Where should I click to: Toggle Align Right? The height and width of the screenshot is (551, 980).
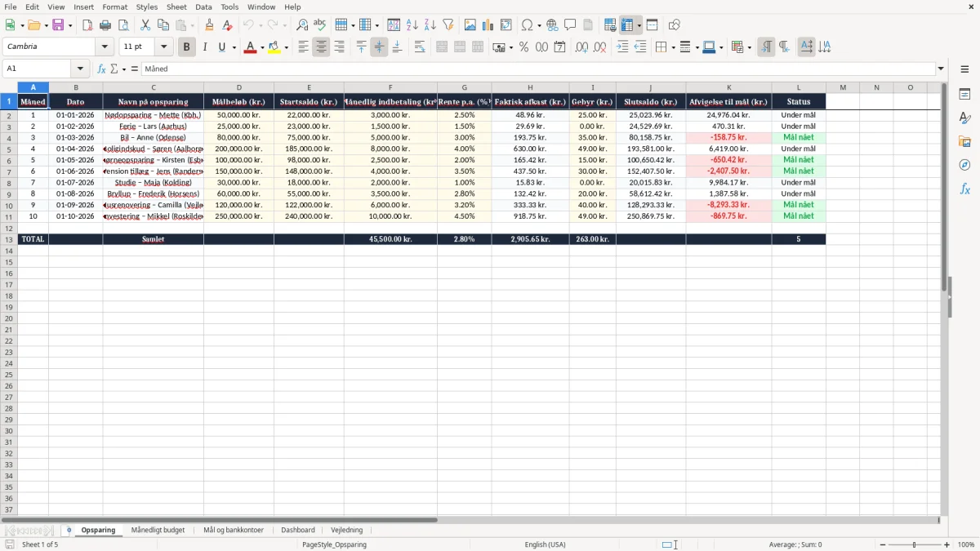pyautogui.click(x=339, y=47)
